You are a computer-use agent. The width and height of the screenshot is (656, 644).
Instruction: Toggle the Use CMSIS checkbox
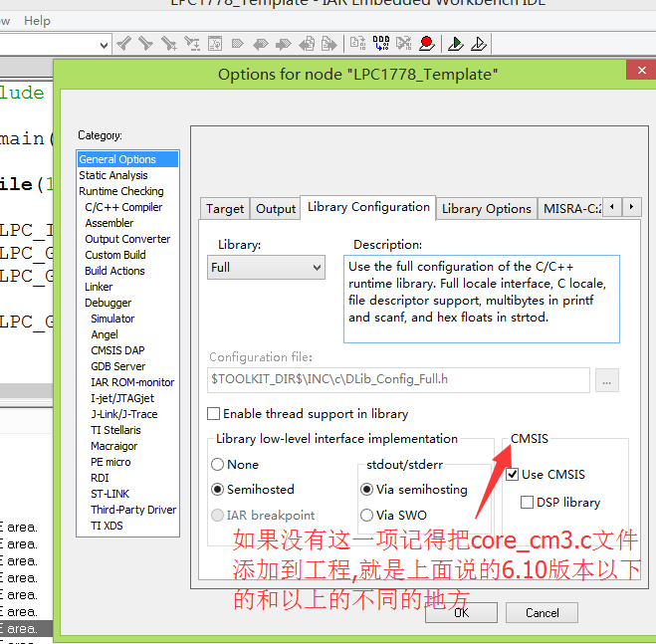513,474
